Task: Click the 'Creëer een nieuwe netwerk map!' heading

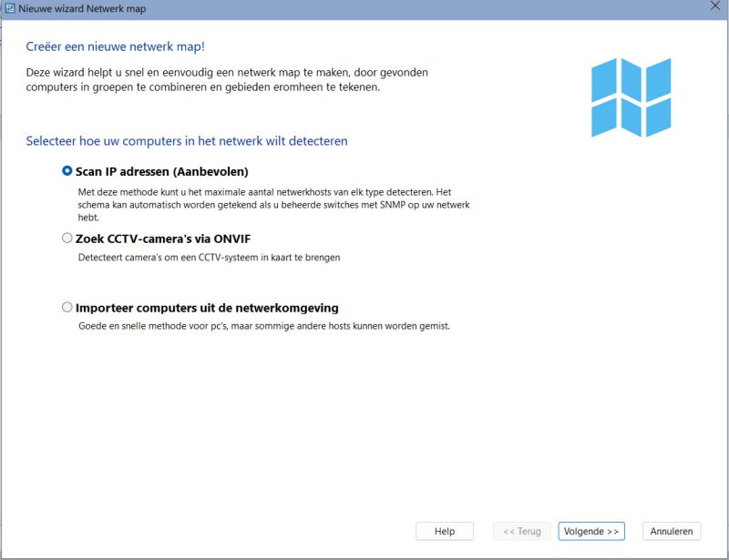Action: [x=122, y=46]
